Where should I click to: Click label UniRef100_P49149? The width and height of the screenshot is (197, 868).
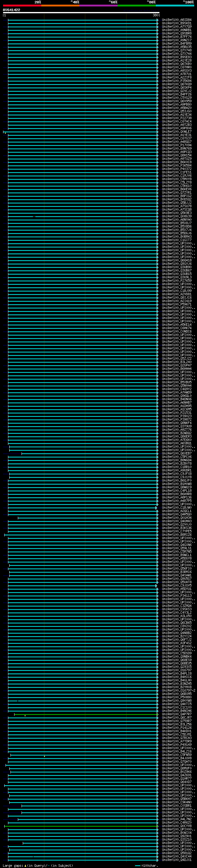pyautogui.click(x=177, y=745)
